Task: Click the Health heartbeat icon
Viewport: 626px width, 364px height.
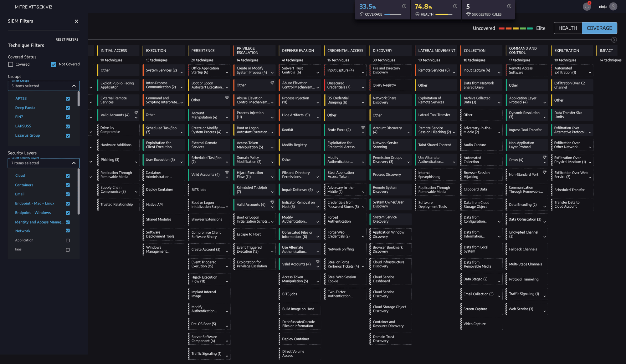Action: pos(417,14)
